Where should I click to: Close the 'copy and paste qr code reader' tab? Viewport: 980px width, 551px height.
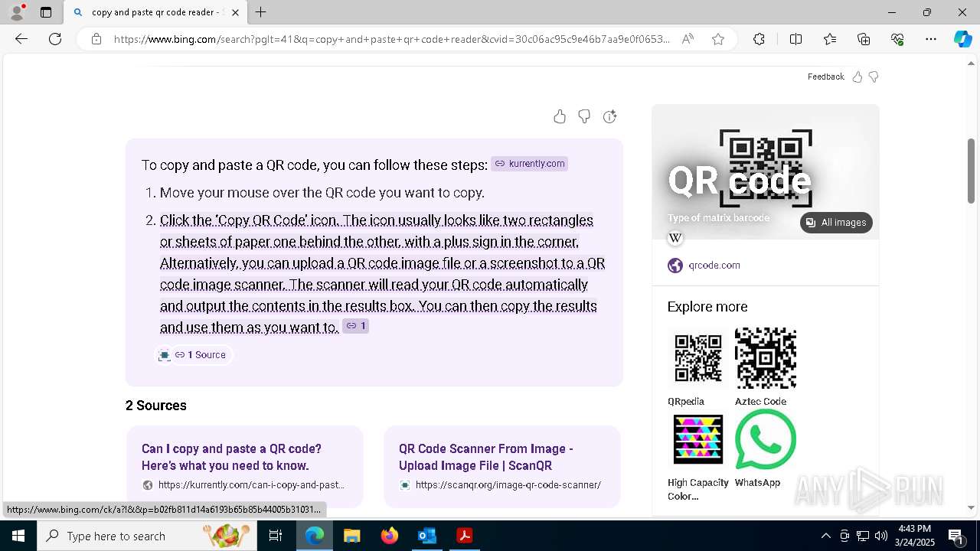pyautogui.click(x=235, y=12)
